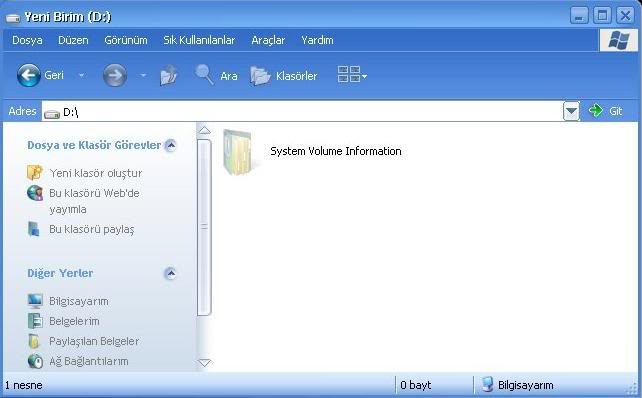Click the Diğer Yerler heading
This screenshot has height=398, width=642.
60,273
